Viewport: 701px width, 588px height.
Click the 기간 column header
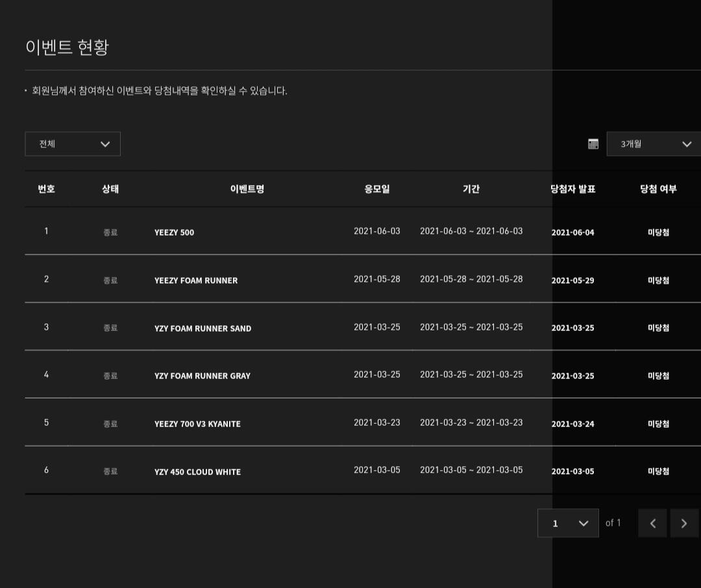pos(471,189)
